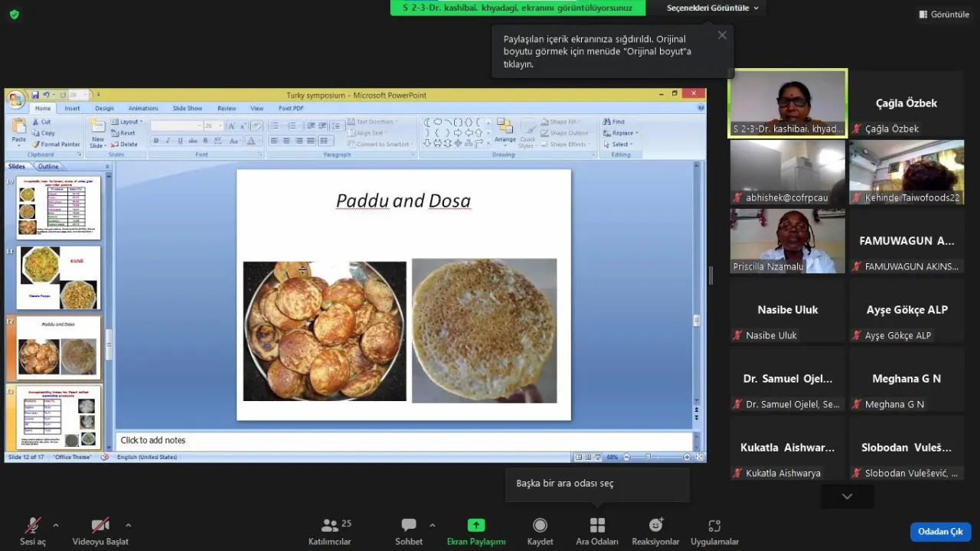Open Seçenekleri Görüntüle dropdown
The image size is (980, 551).
(x=713, y=8)
